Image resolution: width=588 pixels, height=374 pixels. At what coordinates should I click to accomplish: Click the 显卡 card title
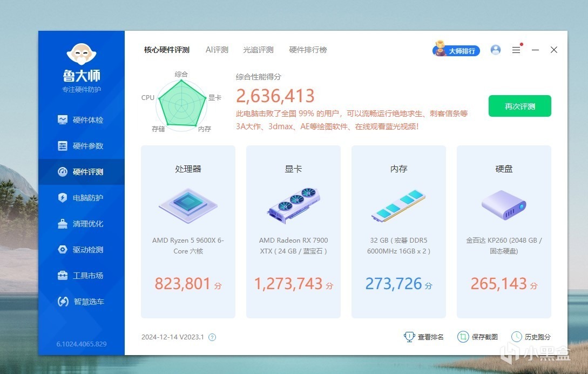[293, 169]
